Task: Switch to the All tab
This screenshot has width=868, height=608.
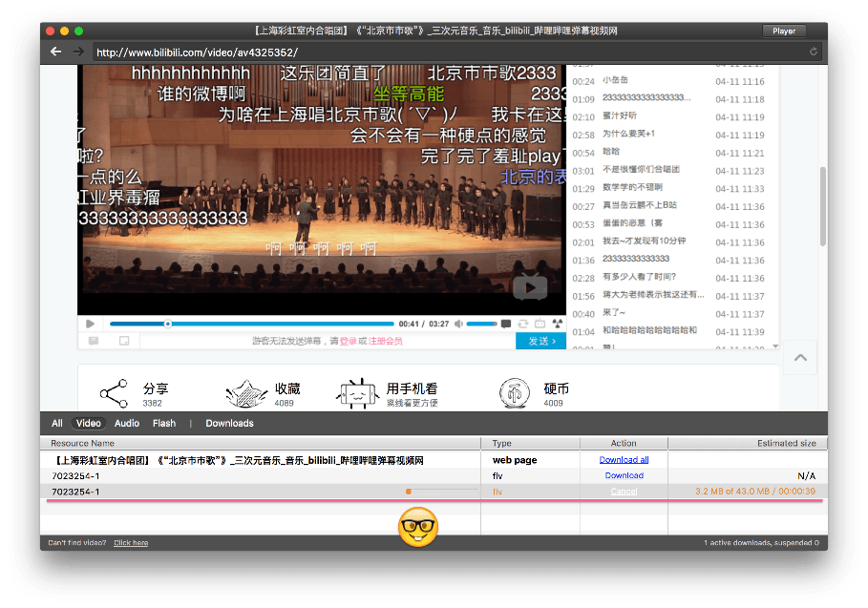Action: (57, 423)
